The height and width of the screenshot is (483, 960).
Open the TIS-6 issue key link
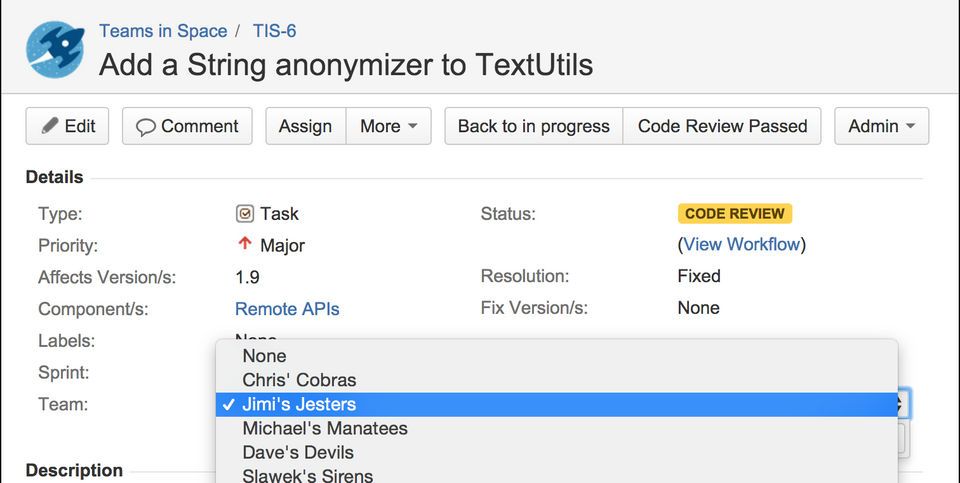[x=274, y=31]
